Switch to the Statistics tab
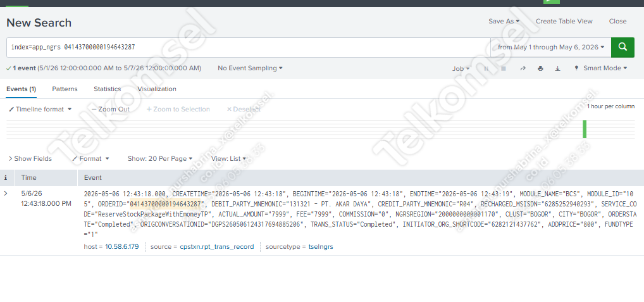This screenshot has width=644, height=302. 107,89
